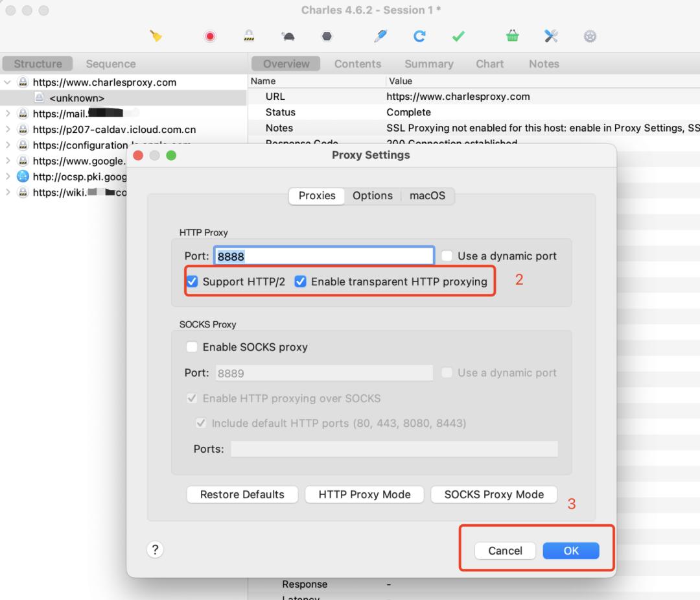
Task: Open the macOS tab in Proxy Settings
Action: click(427, 196)
